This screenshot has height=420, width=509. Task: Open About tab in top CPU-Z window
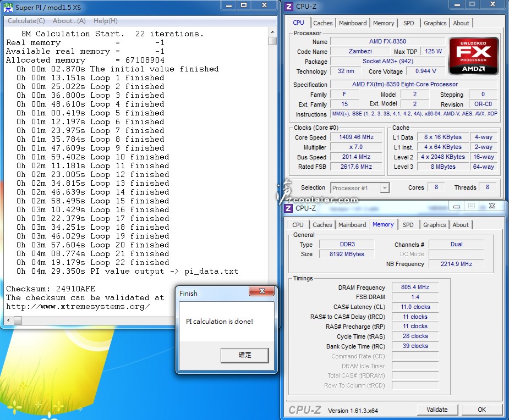click(461, 23)
